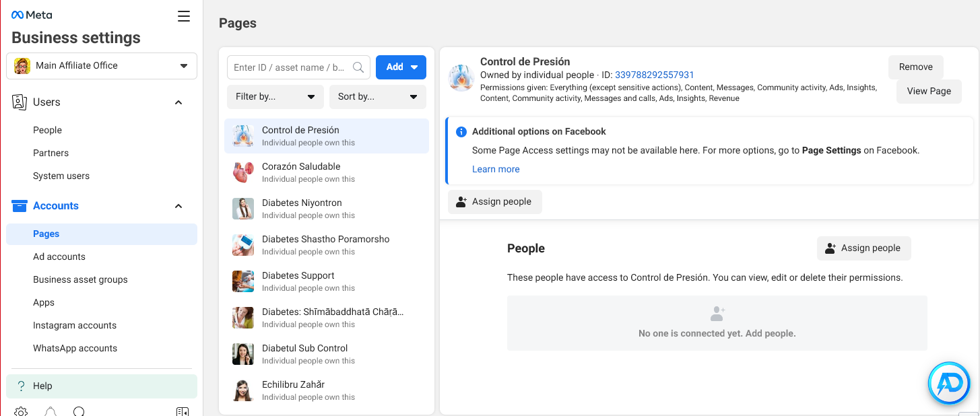Collapse the Accounts section chevron

pos(178,206)
